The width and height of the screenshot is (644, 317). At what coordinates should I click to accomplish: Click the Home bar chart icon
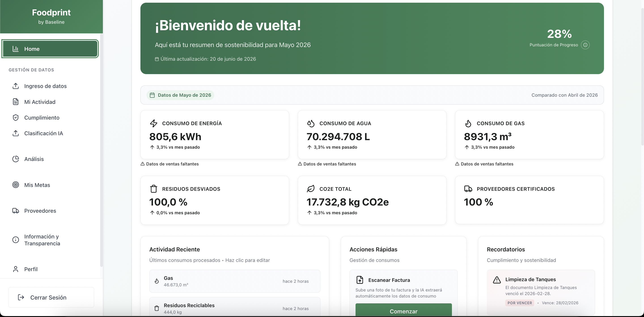(15, 49)
